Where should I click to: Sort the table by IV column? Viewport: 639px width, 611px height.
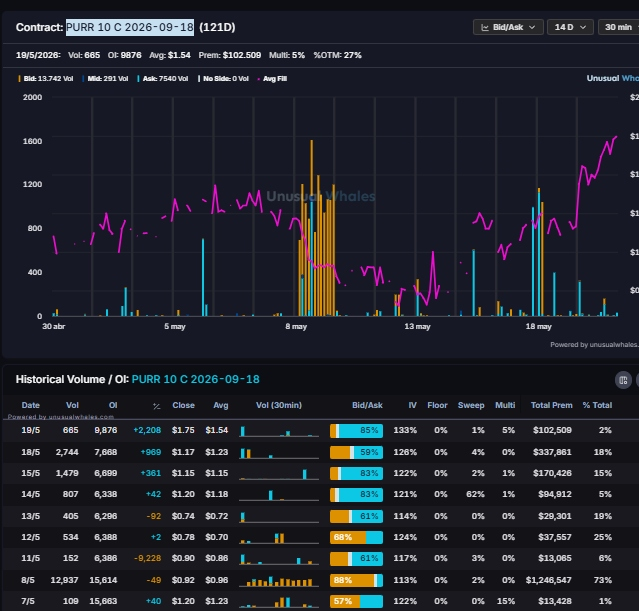point(412,405)
